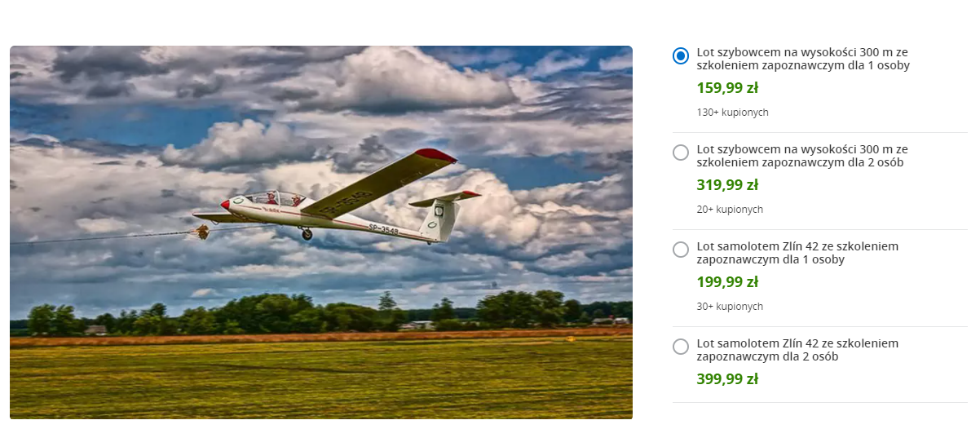This screenshot has height=429, width=980.
Task: Click the glider's tail fin logo
Action: [439, 210]
